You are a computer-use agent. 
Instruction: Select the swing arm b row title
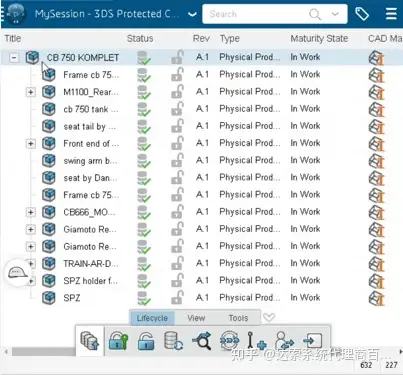point(90,161)
